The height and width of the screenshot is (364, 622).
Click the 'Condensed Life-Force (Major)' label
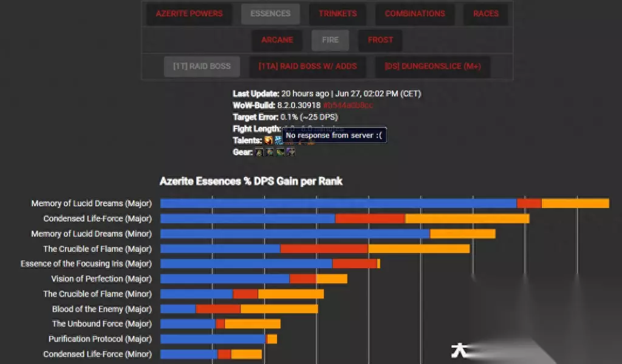click(x=98, y=218)
